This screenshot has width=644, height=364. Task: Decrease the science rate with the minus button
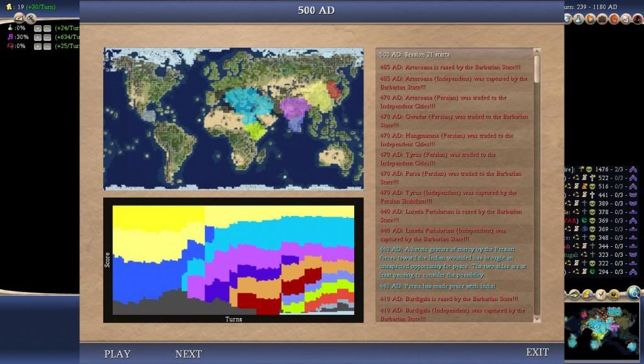(x=47, y=28)
